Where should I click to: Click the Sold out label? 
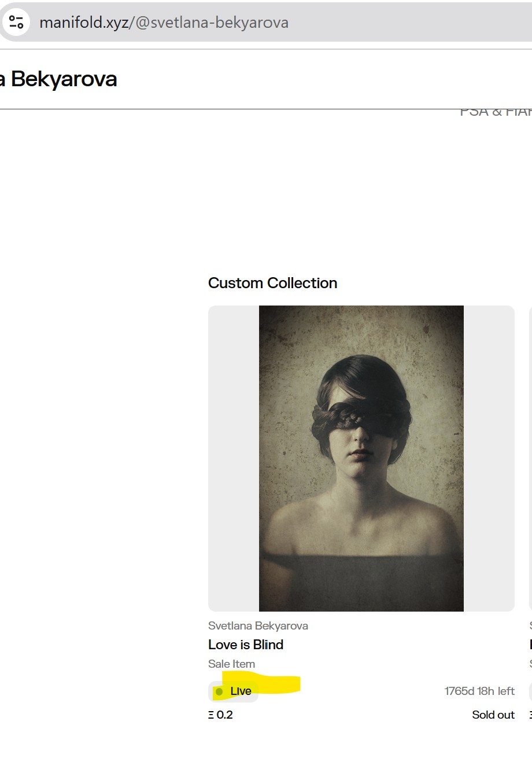(x=493, y=715)
